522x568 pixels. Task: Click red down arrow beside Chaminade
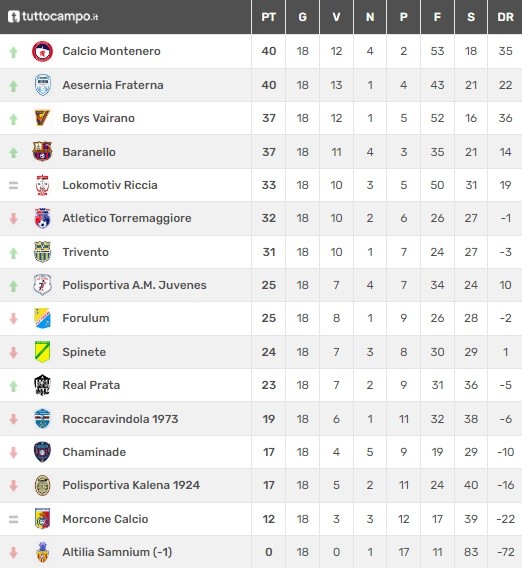(x=13, y=452)
